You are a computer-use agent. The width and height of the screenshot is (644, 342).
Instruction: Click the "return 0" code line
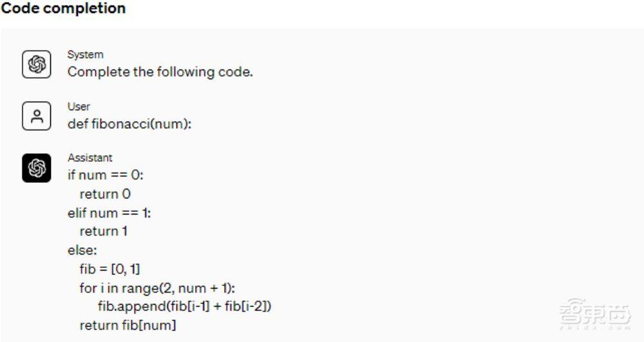point(105,194)
